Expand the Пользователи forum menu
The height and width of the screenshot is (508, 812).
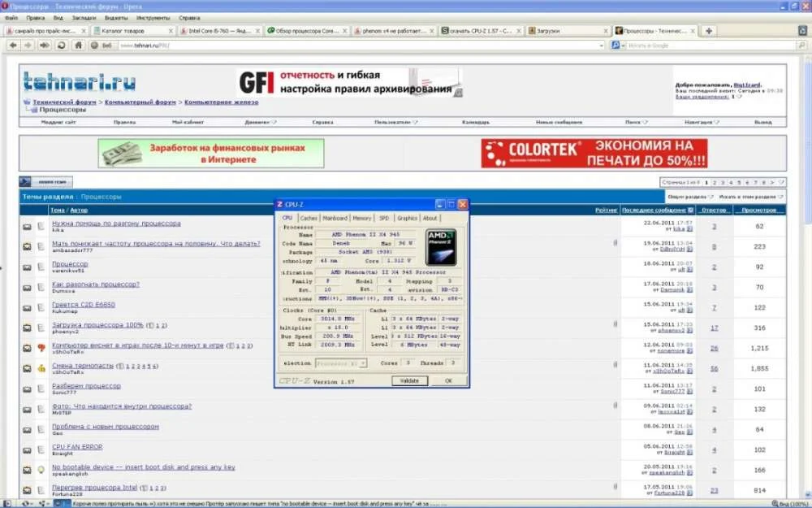pos(396,123)
